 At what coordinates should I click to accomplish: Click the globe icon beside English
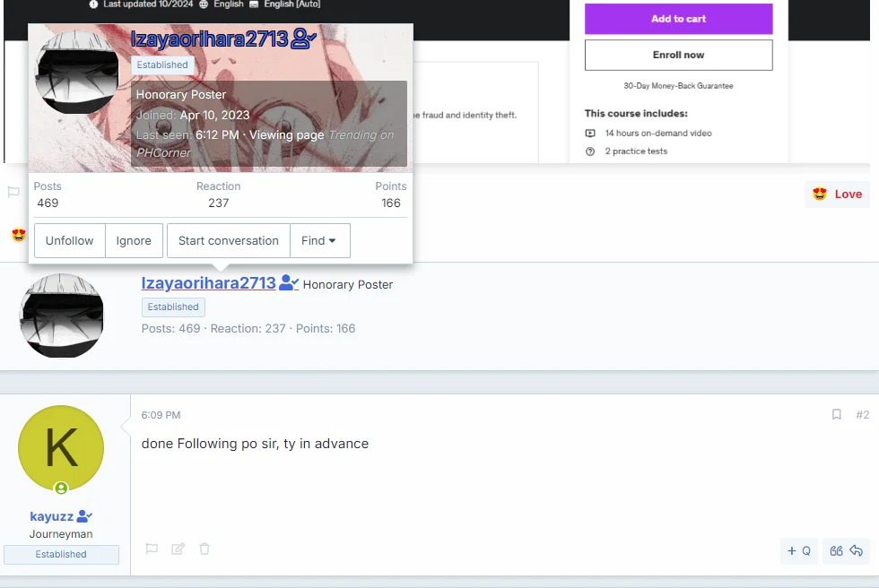(x=204, y=4)
